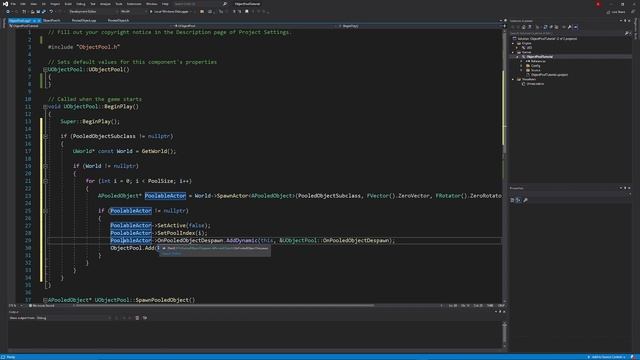Expand the Config folder

tap(521, 66)
